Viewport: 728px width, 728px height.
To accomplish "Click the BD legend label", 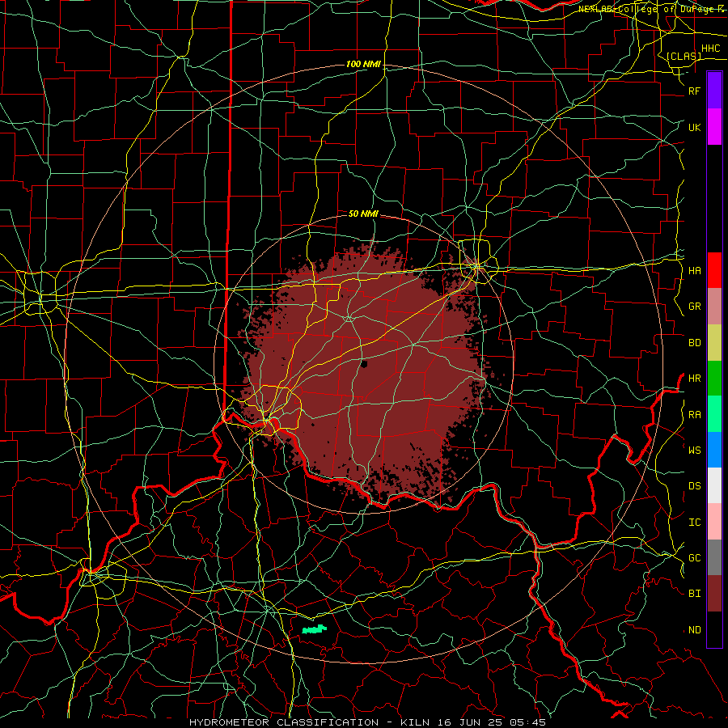I will 694,343.
